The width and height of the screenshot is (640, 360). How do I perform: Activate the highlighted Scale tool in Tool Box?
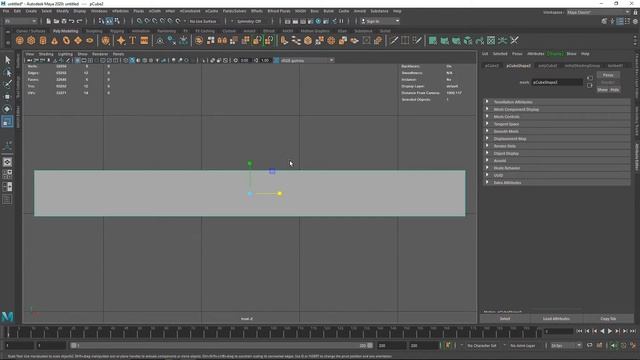[x=7, y=121]
